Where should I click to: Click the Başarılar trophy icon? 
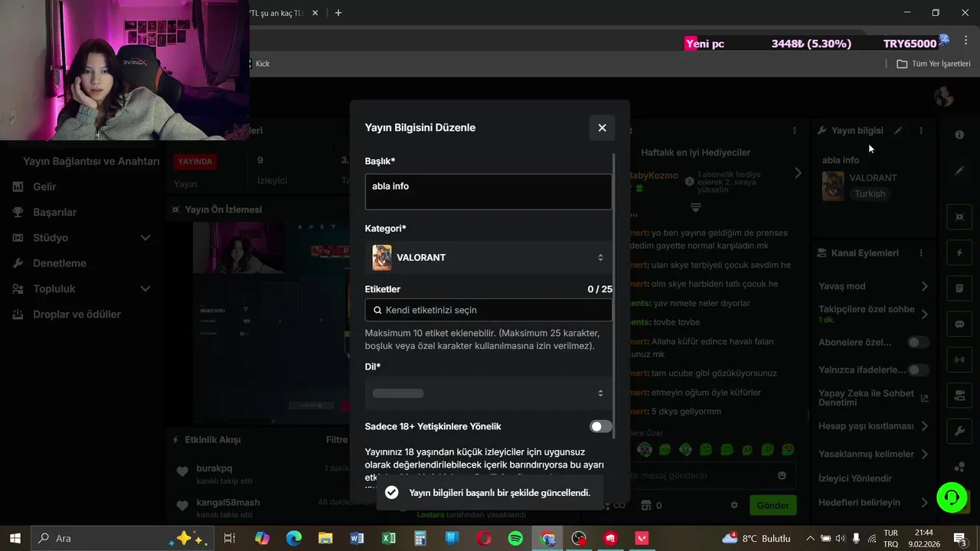point(18,212)
